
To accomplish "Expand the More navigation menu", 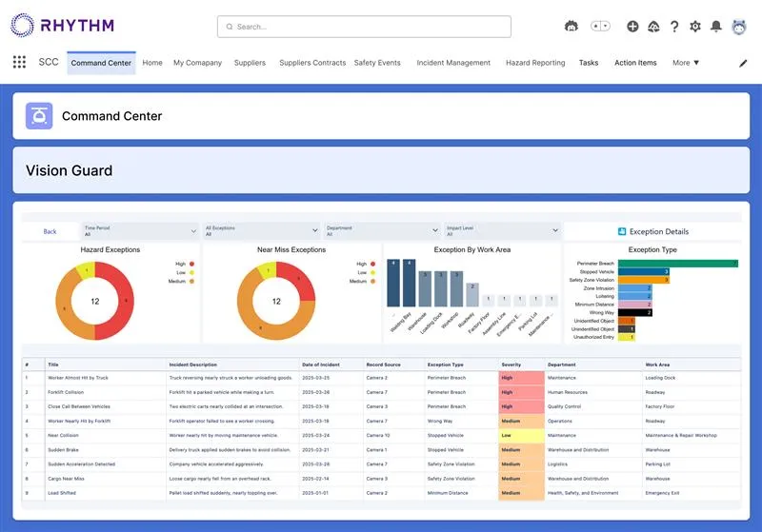I will click(x=686, y=63).
